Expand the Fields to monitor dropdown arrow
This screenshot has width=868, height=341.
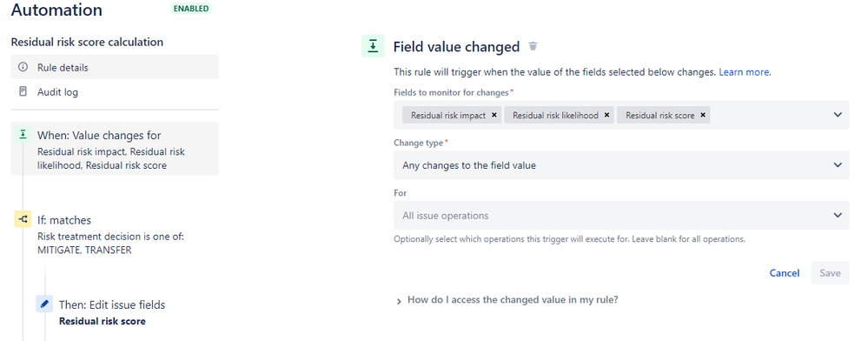pos(837,115)
